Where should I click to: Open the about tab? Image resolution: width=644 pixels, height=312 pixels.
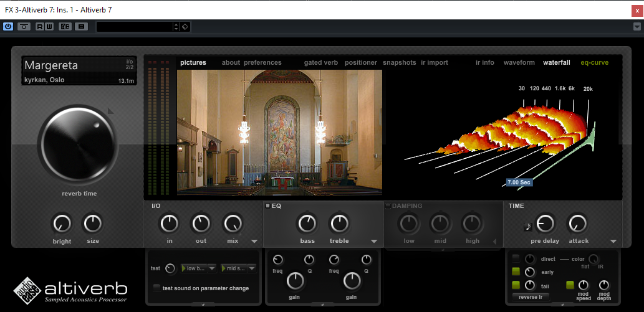point(231,63)
